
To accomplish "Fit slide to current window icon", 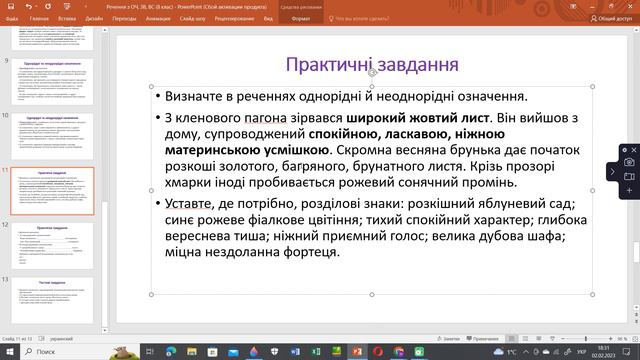I will click(635, 339).
